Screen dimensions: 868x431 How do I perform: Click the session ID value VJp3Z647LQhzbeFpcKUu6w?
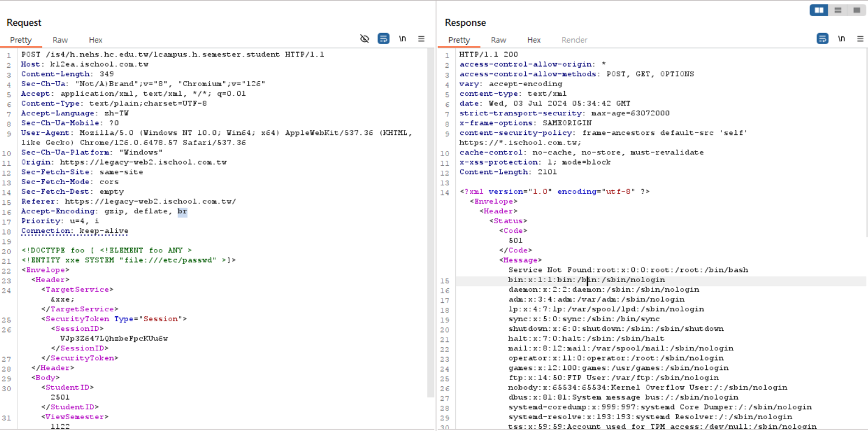114,339
